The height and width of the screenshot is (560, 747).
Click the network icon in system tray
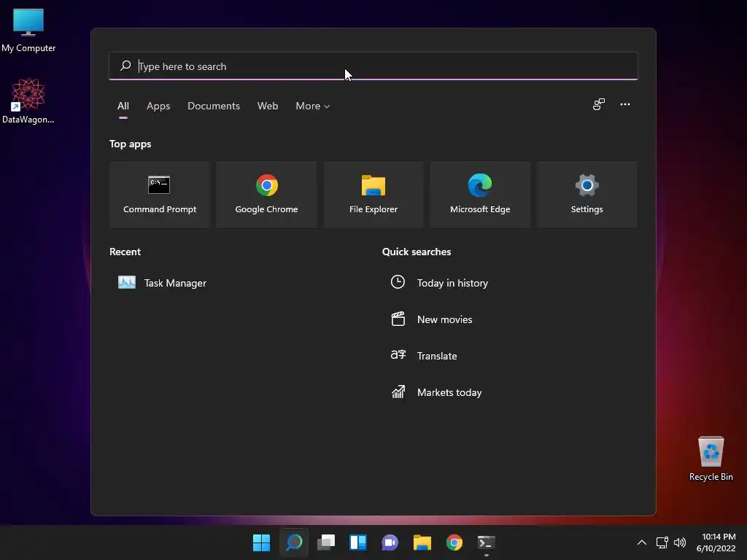click(662, 542)
